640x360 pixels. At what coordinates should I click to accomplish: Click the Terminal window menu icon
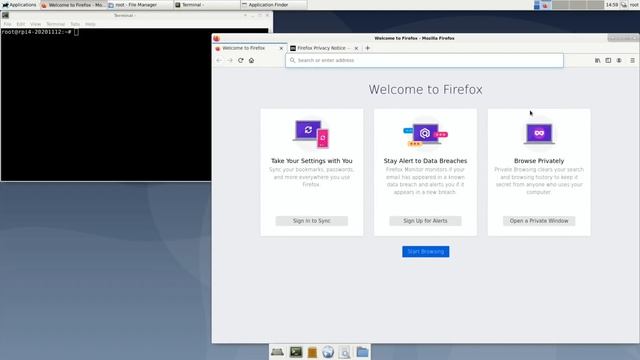(x=5, y=15)
